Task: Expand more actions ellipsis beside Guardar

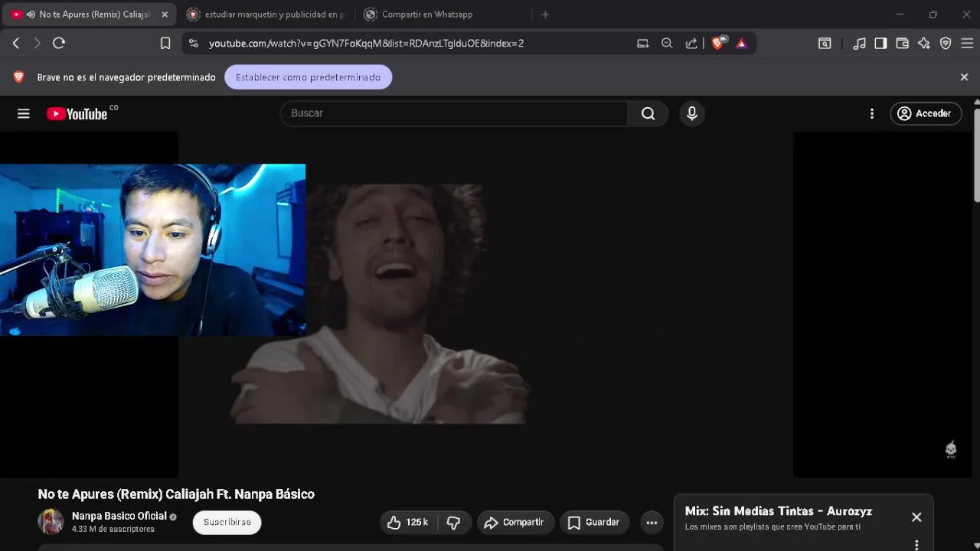Action: [x=652, y=523]
